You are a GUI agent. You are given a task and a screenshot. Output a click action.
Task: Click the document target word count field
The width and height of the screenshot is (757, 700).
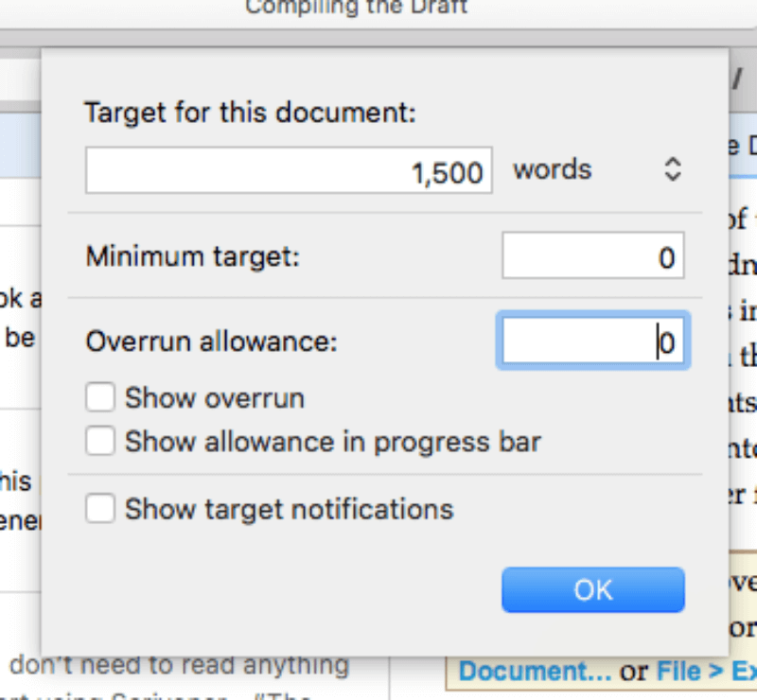coord(289,170)
